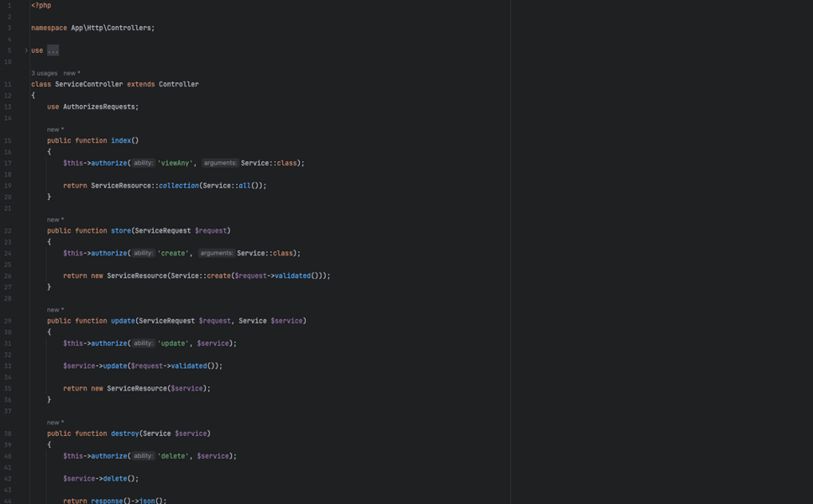
Task: Click 'new *' hint above index function
Action: point(55,129)
